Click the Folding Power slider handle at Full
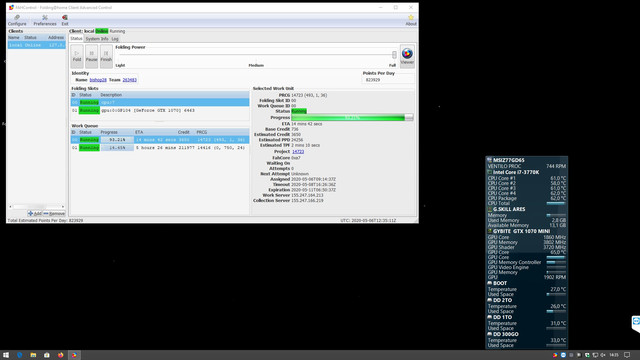The width and height of the screenshot is (640, 360). click(394, 54)
